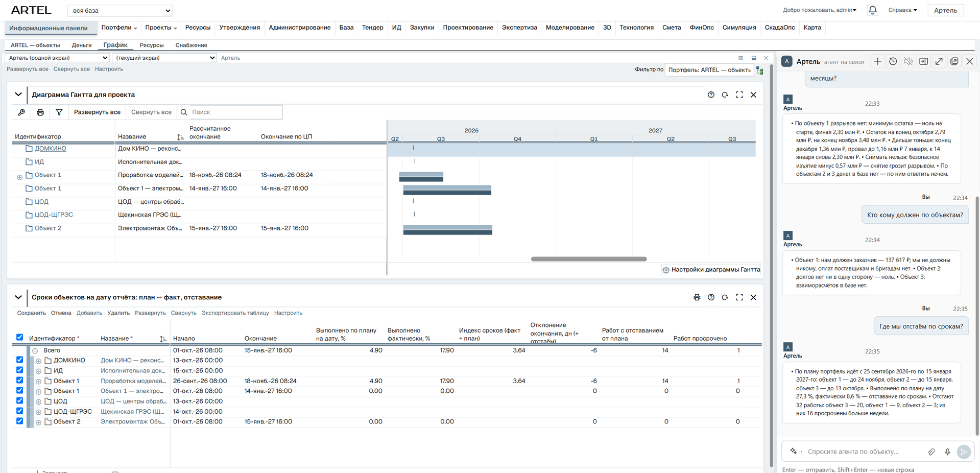The height and width of the screenshot is (473, 980).
Task: Click the Gantt wrench settings icon
Action: point(21,112)
